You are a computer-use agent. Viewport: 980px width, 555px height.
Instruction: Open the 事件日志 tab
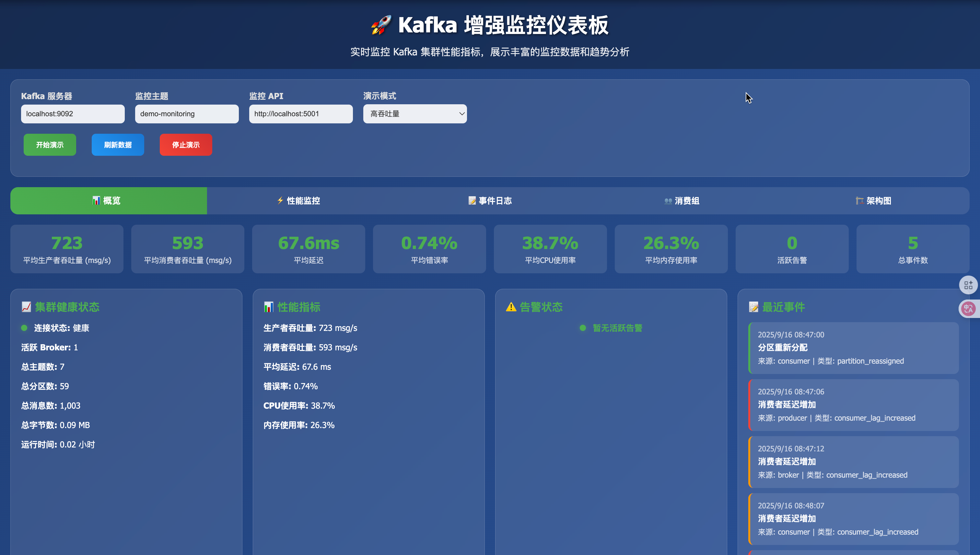(490, 200)
